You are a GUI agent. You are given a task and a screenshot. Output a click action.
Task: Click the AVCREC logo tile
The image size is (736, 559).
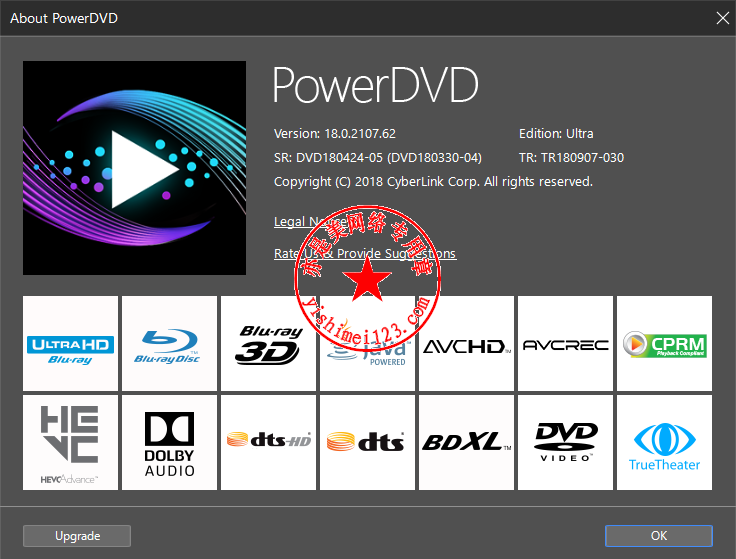click(566, 343)
